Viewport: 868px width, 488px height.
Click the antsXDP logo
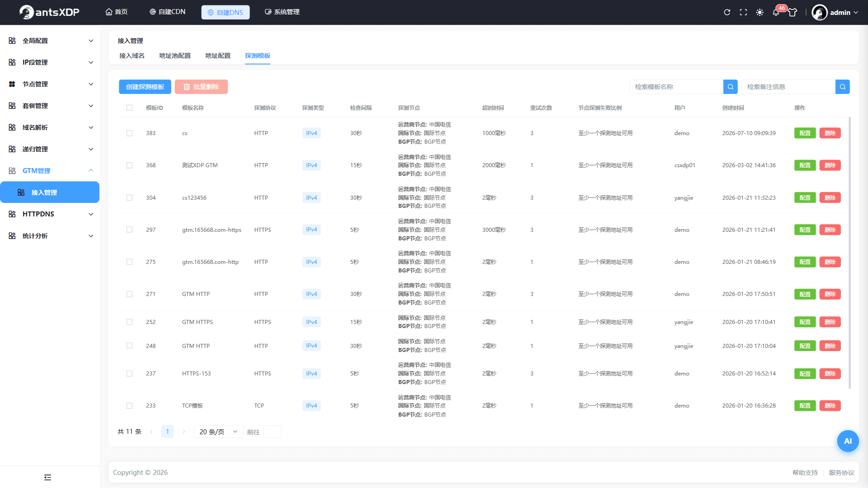click(x=49, y=12)
